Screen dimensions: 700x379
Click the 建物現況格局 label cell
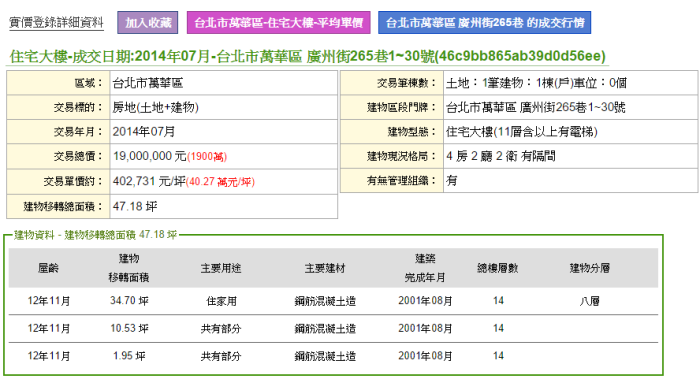(392, 156)
